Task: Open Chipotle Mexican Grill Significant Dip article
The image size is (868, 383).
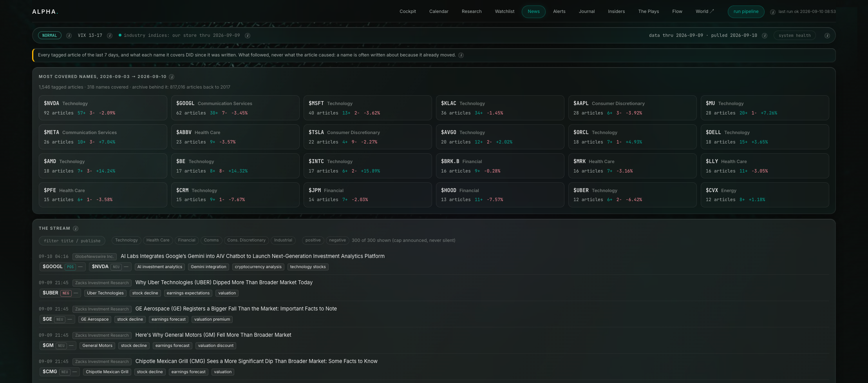Action: (257, 361)
